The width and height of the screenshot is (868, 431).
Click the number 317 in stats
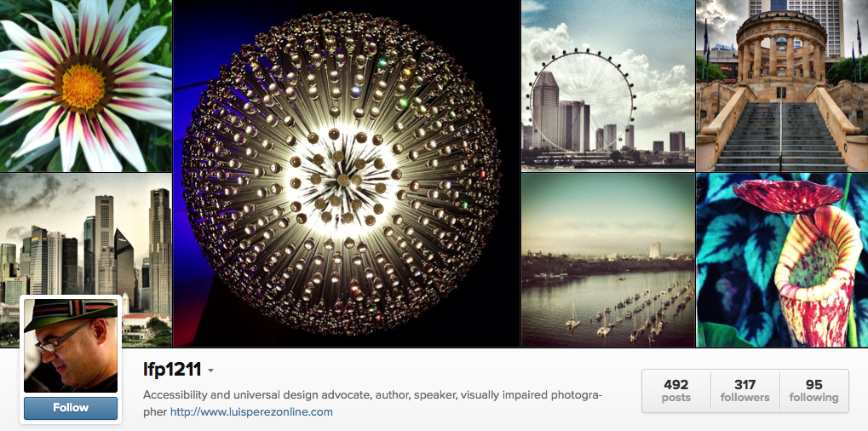[x=745, y=384]
